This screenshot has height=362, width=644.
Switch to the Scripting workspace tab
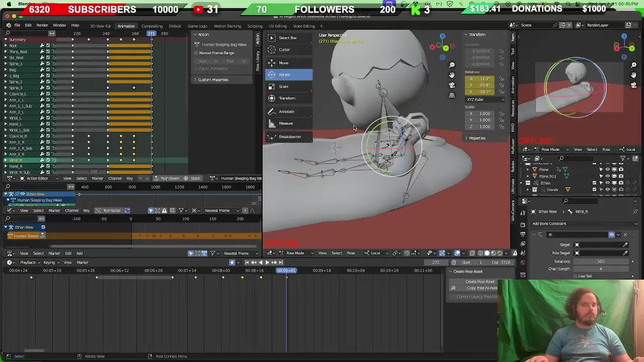click(255, 26)
